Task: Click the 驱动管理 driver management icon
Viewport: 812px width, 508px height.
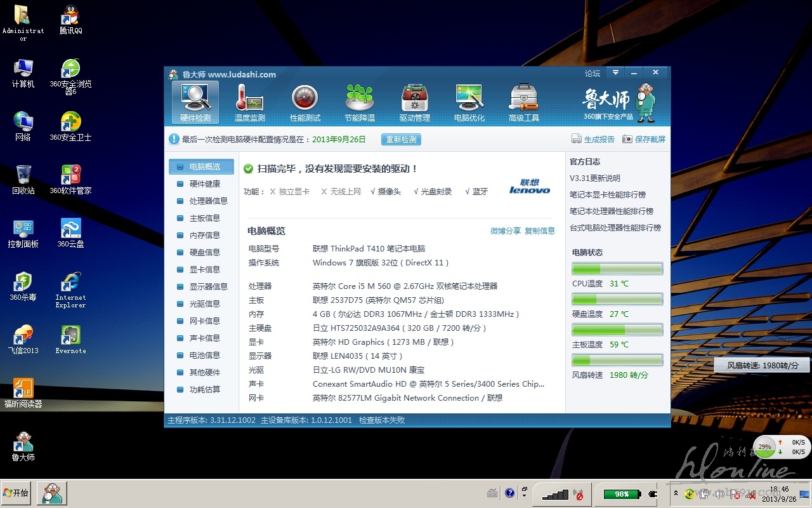Action: [x=414, y=102]
